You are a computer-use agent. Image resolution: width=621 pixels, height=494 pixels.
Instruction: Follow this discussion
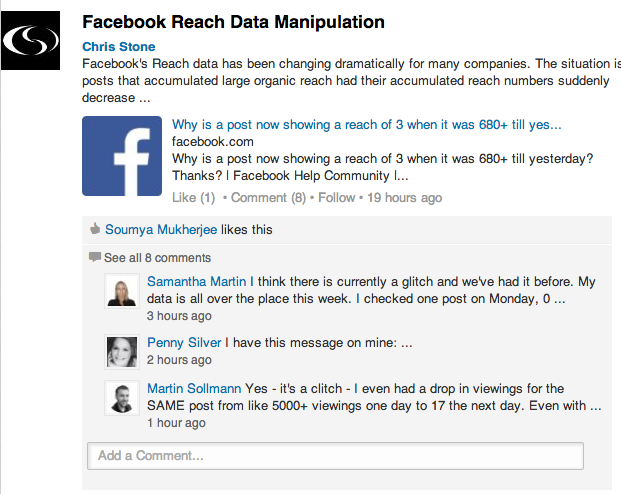(x=337, y=197)
